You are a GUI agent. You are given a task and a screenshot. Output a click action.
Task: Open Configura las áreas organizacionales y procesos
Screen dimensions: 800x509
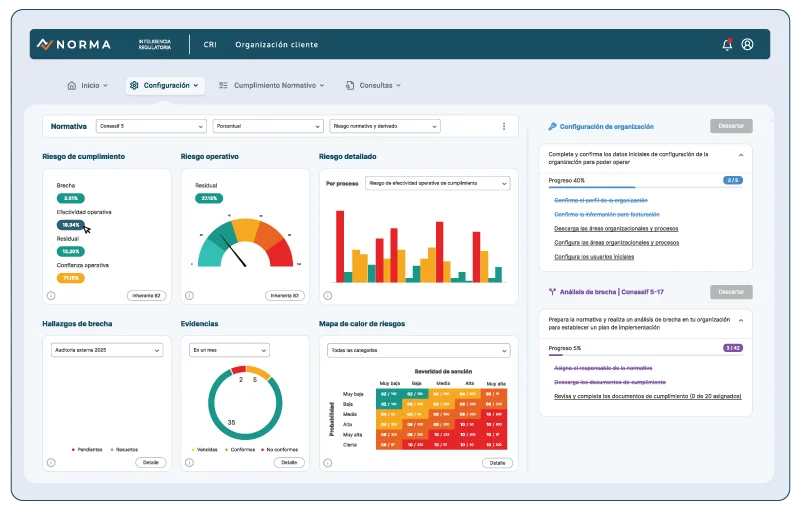[616, 243]
